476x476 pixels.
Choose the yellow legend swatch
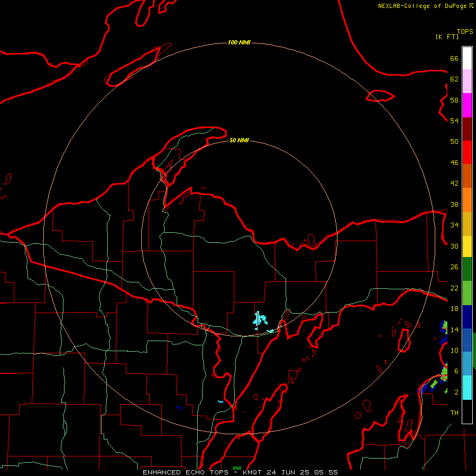467,246
